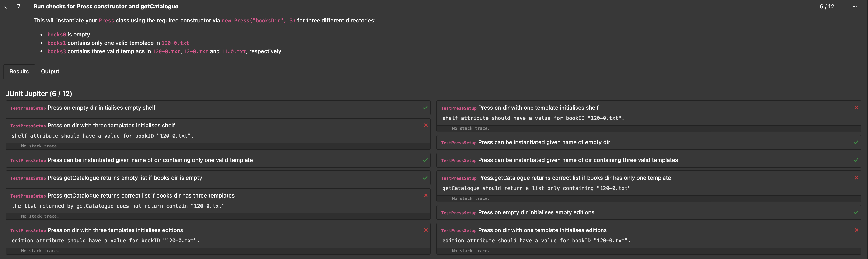Click green check for 'getCatalogue returns empty list' test

pyautogui.click(x=425, y=178)
